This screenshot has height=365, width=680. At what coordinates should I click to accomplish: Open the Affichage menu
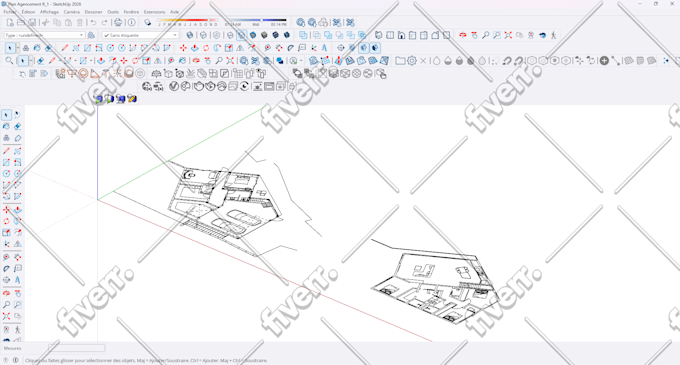(49, 12)
